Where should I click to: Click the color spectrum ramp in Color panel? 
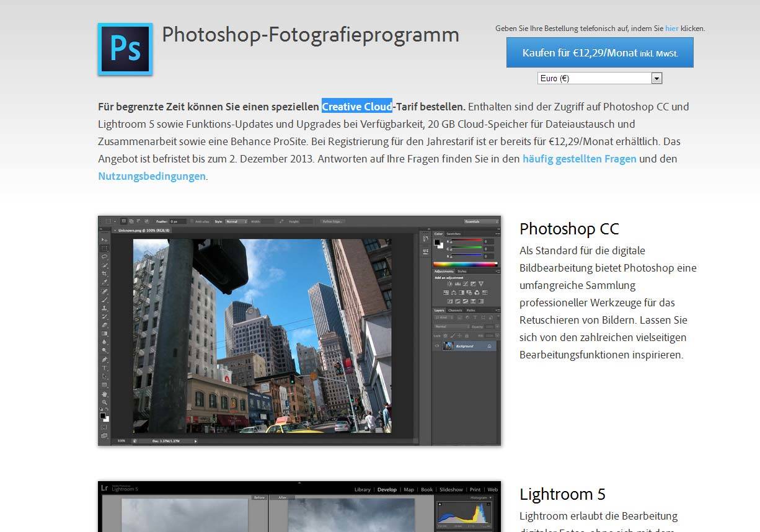(466, 264)
